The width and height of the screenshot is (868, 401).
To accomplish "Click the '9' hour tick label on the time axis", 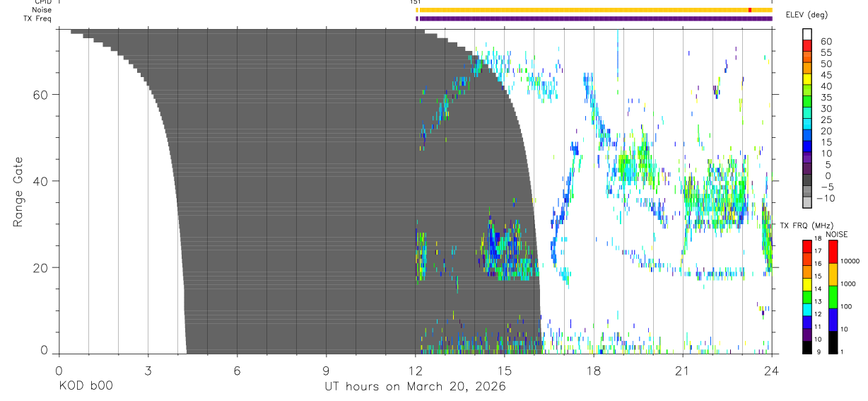I will click(326, 370).
